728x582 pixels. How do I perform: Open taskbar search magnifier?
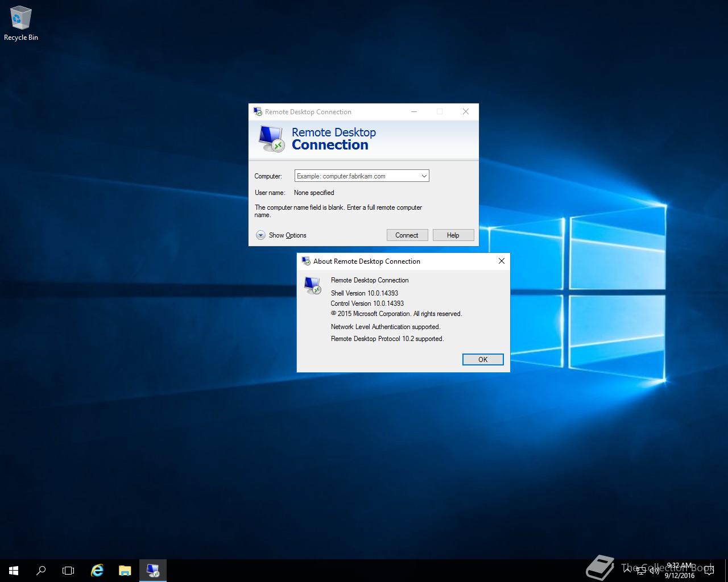click(x=41, y=570)
